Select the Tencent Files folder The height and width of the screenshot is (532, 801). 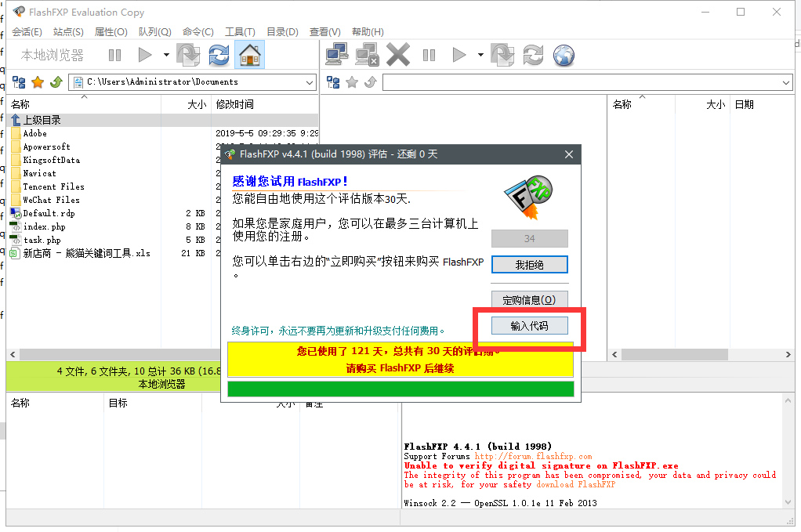(x=53, y=186)
